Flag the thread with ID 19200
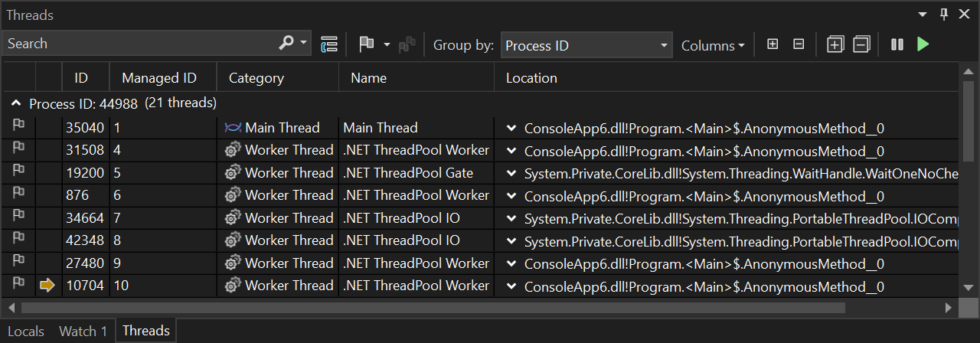This screenshot has height=343, width=980. (x=18, y=173)
